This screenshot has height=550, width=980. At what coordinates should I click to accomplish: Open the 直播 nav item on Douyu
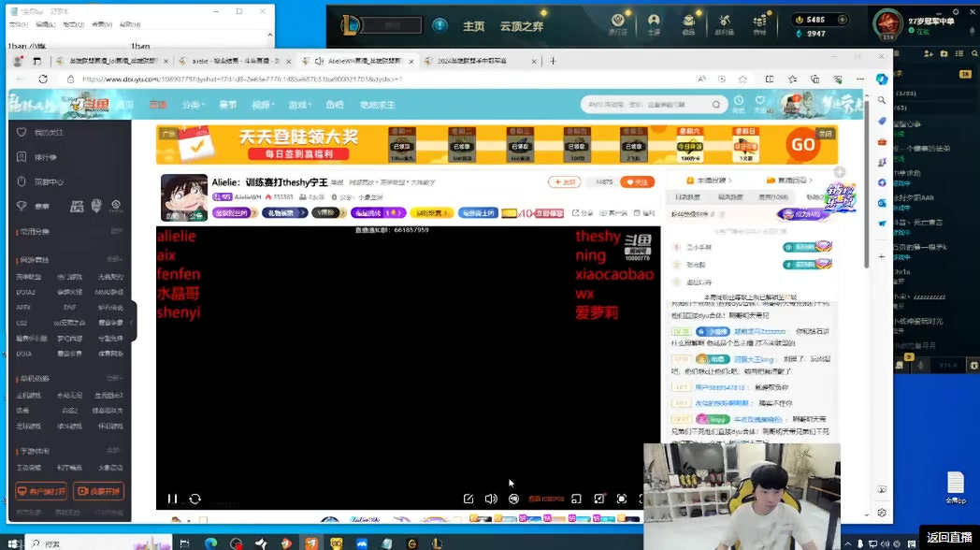(158, 105)
